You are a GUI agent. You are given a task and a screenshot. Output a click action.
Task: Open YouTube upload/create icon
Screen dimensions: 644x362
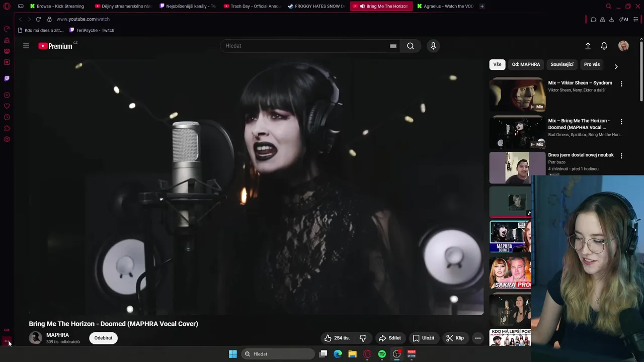[x=588, y=46]
